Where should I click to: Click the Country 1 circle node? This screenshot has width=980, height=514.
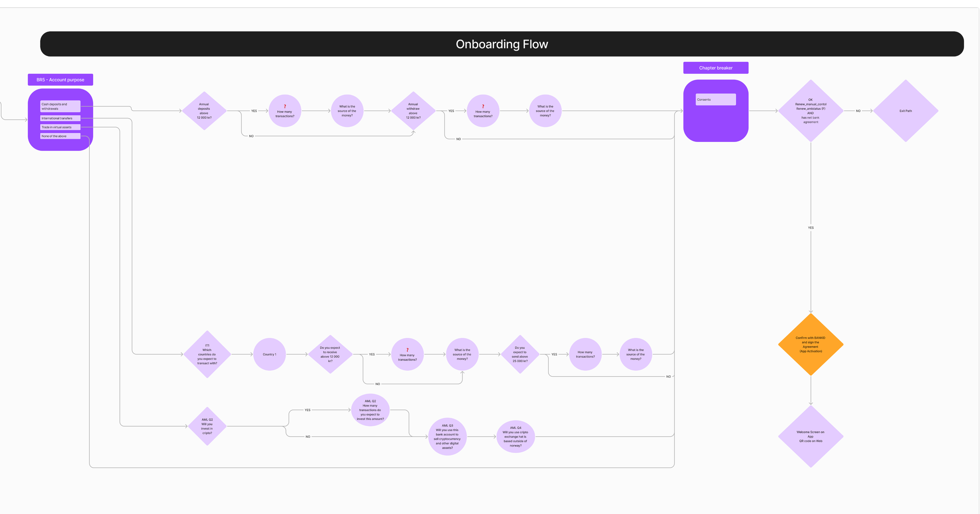click(x=270, y=354)
